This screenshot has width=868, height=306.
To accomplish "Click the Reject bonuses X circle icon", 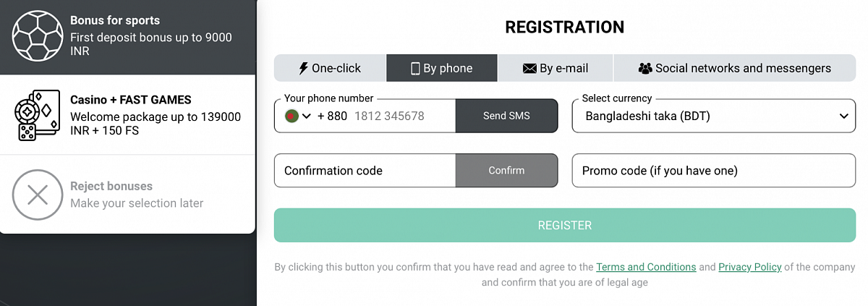I will point(38,195).
